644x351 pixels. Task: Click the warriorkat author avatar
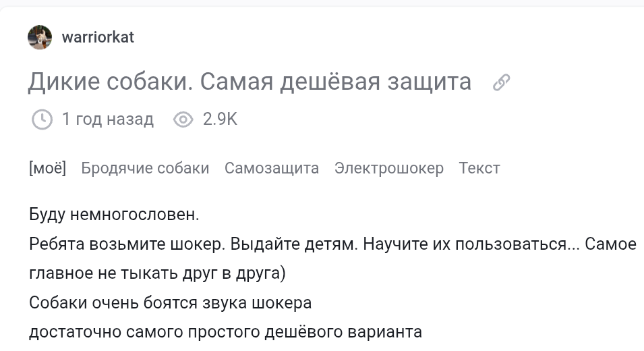point(40,37)
